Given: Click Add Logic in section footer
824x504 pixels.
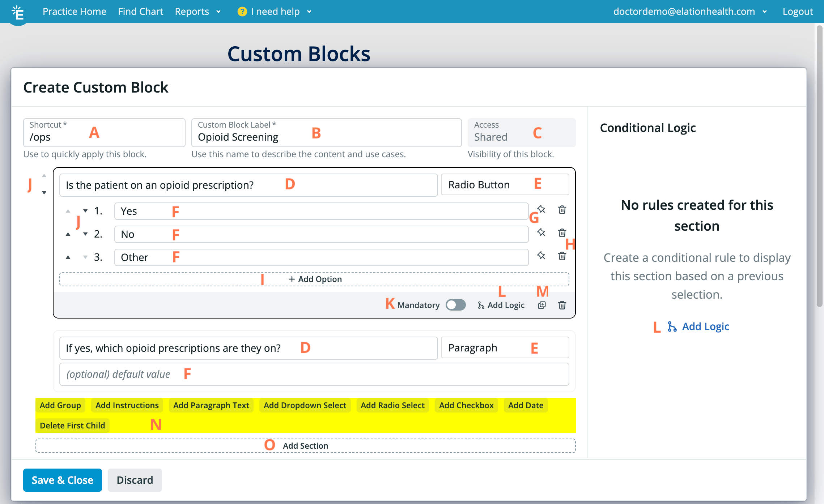Looking at the screenshot, I should tap(501, 305).
